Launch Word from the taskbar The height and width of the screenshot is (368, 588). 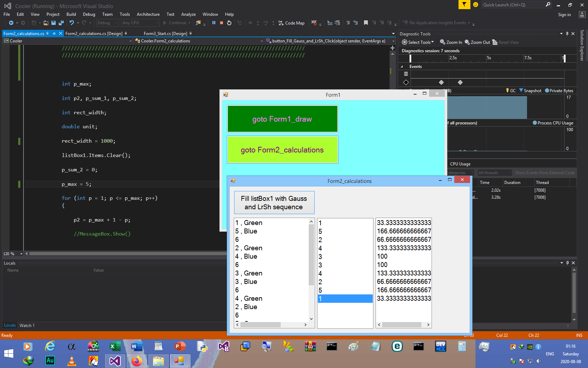click(136, 347)
